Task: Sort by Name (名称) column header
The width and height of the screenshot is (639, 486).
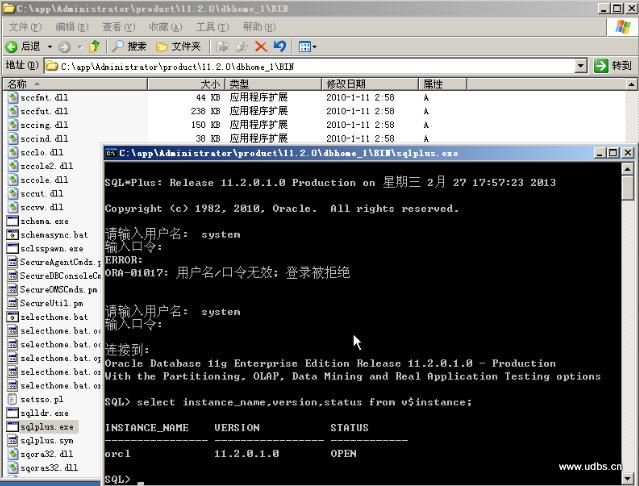Action: coord(75,84)
